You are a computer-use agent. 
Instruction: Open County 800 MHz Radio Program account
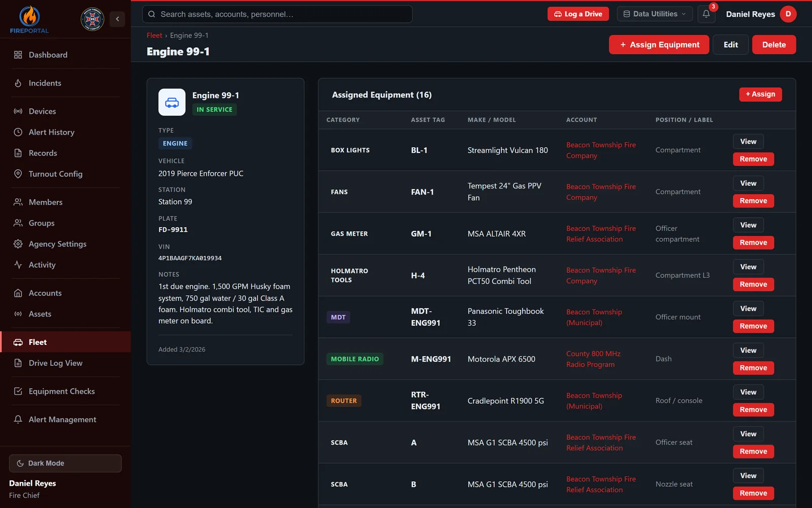pos(593,359)
